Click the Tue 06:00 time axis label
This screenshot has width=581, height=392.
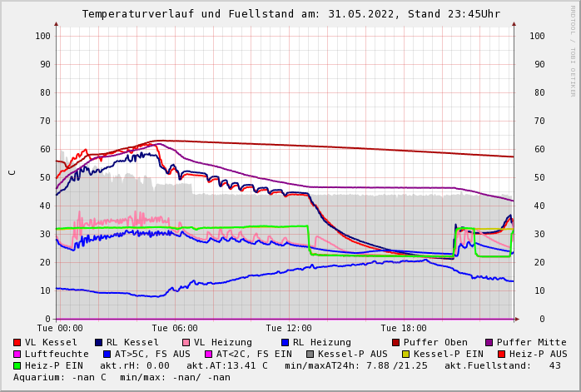[175, 328]
